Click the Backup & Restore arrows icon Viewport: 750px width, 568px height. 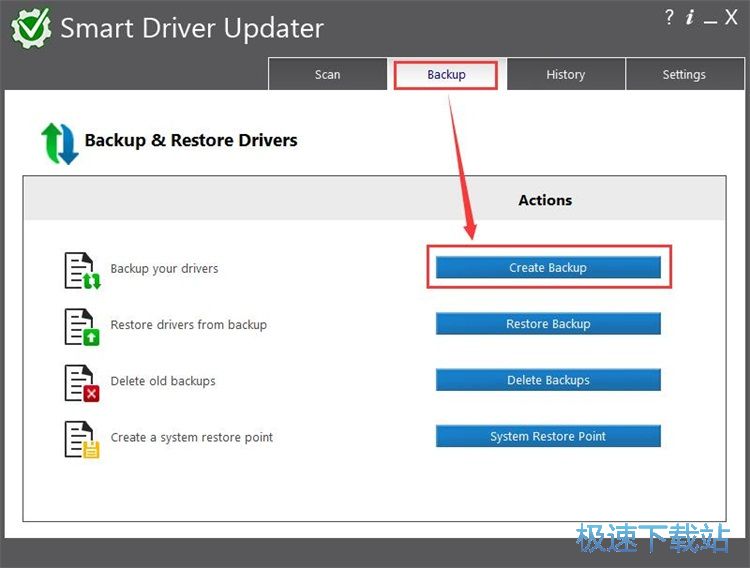pyautogui.click(x=59, y=144)
